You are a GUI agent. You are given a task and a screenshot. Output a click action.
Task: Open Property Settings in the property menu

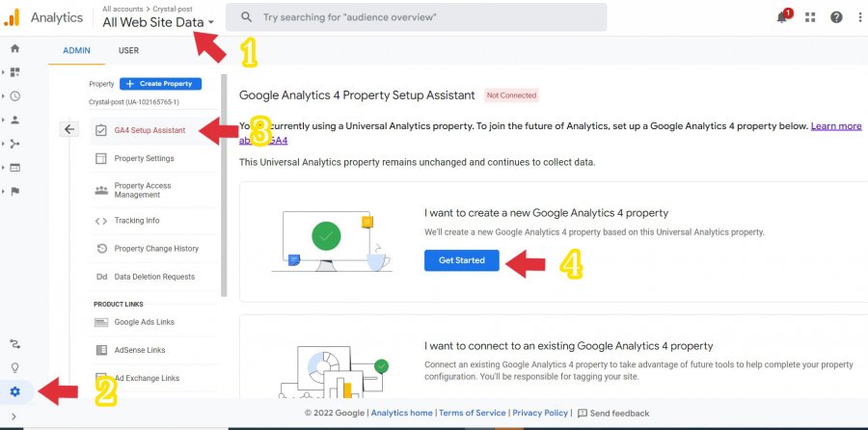(144, 158)
